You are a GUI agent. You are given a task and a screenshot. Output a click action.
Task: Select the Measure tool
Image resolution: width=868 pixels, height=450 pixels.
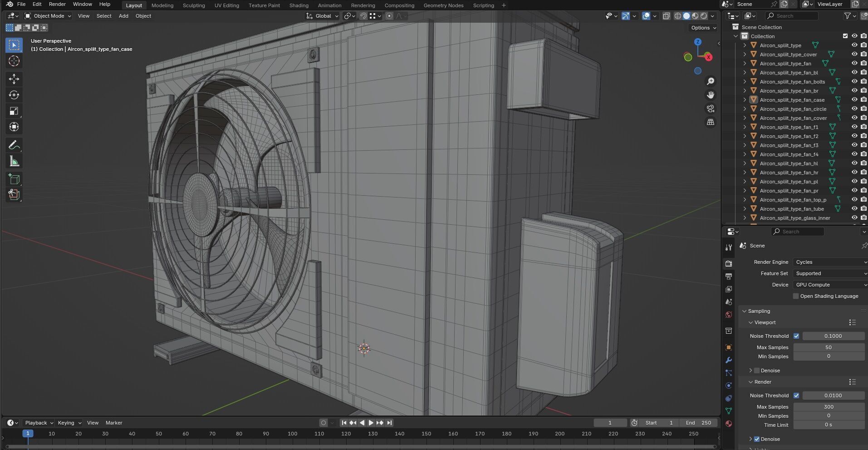[14, 161]
